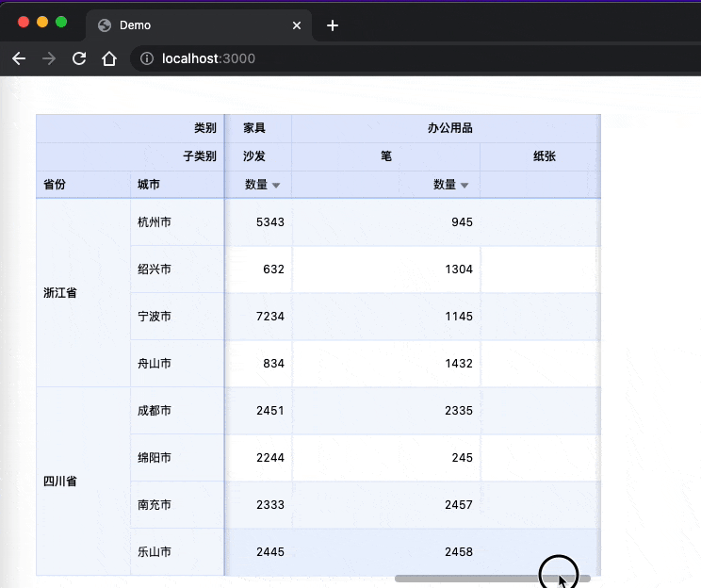Click cell with value 2244
The image size is (701, 588).
tap(258, 457)
